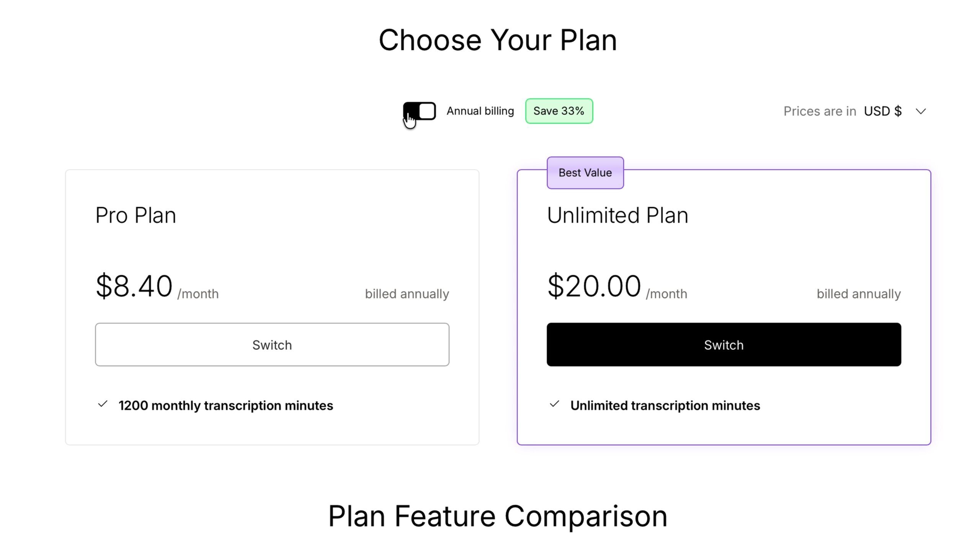Click the purple "Best Value" badge
The height and width of the screenshot is (551, 980).
(x=585, y=173)
